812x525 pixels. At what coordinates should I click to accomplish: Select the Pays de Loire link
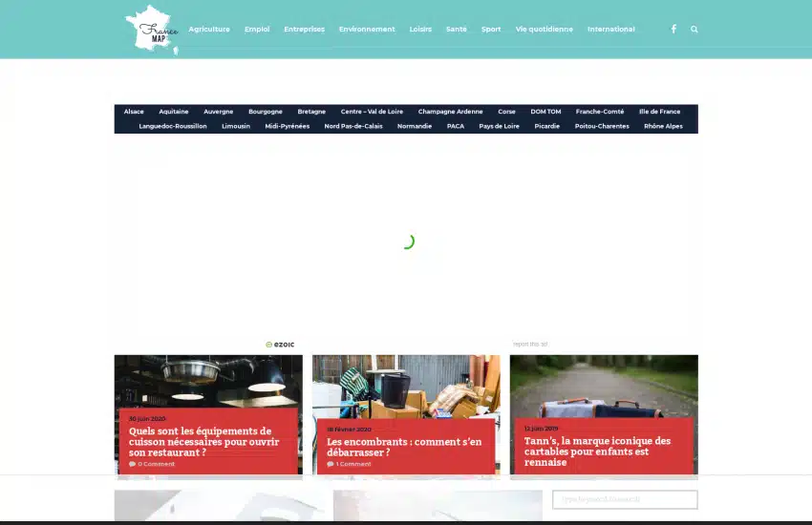(499, 126)
